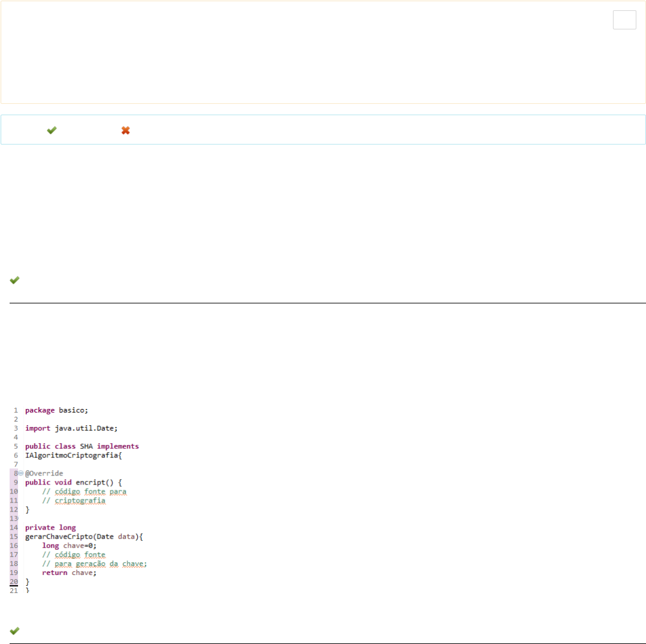This screenshot has width=646, height=644.
Task: Click the green checkmark above the first divider
Action: click(x=14, y=280)
